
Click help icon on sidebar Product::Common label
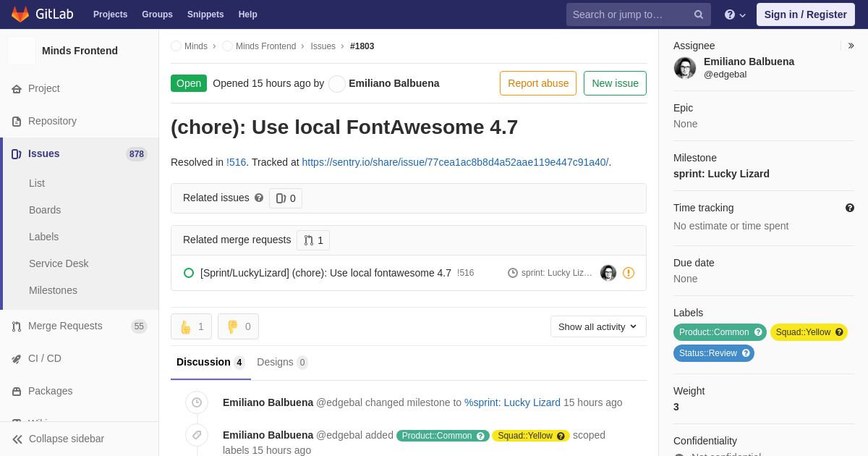click(758, 332)
